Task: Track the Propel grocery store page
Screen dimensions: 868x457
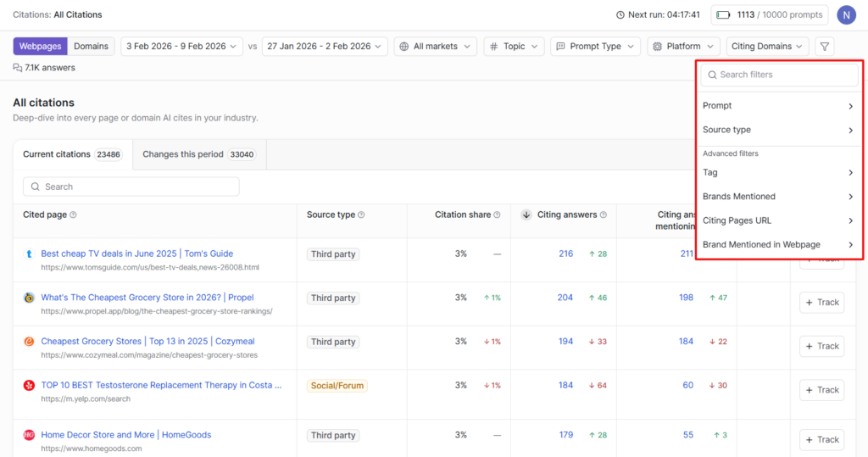Action: [x=821, y=303]
